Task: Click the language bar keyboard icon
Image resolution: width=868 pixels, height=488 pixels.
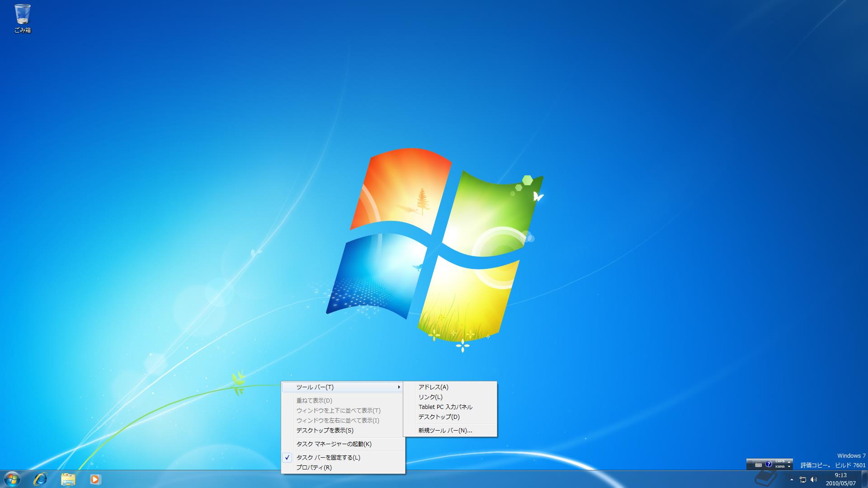Action: [759, 465]
